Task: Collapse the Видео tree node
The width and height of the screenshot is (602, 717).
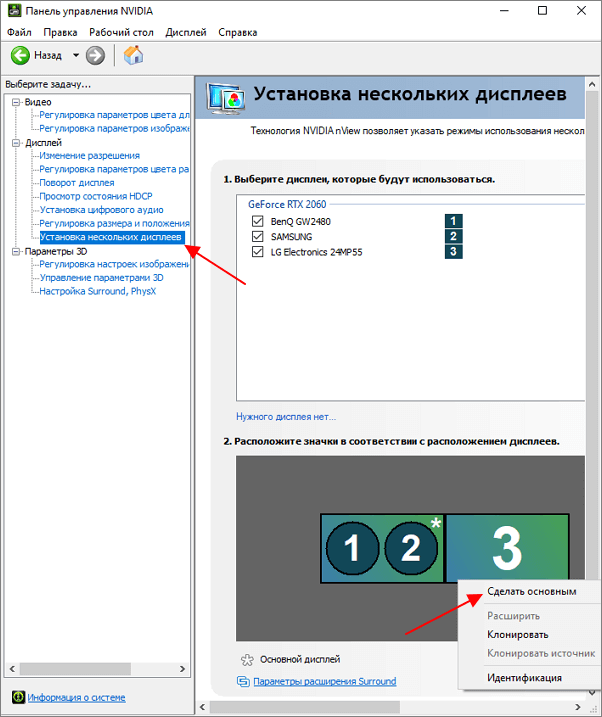Action: (16, 102)
